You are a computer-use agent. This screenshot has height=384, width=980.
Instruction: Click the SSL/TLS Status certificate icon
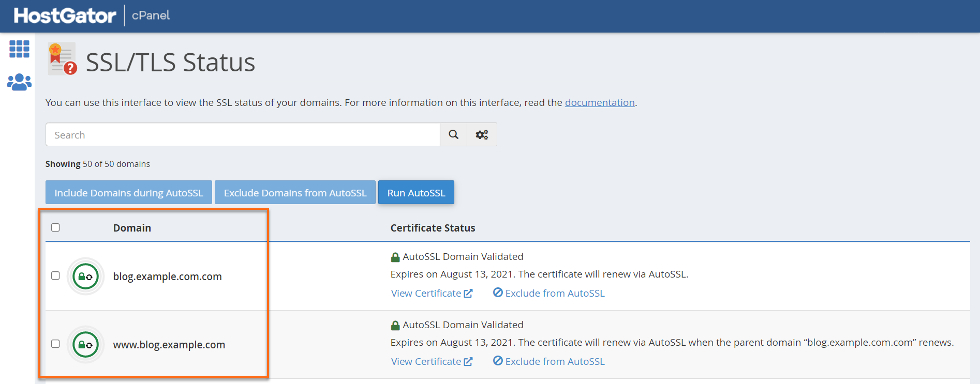point(63,59)
